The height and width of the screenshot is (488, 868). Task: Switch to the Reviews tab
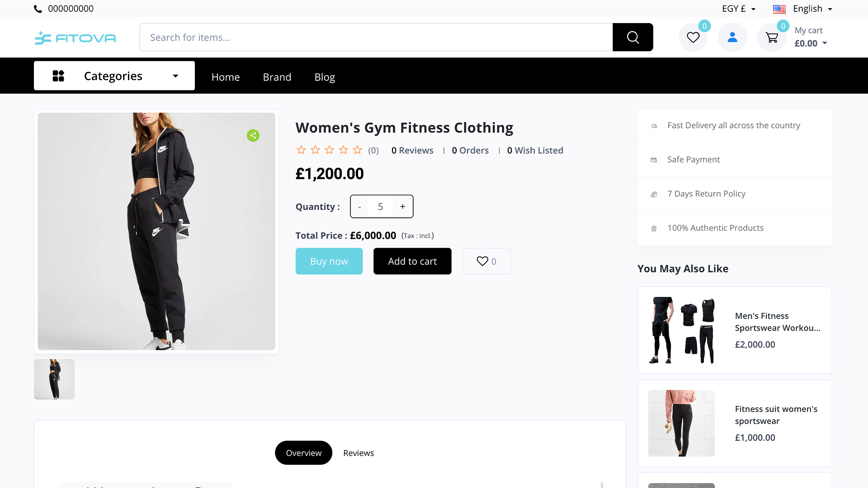coord(358,453)
